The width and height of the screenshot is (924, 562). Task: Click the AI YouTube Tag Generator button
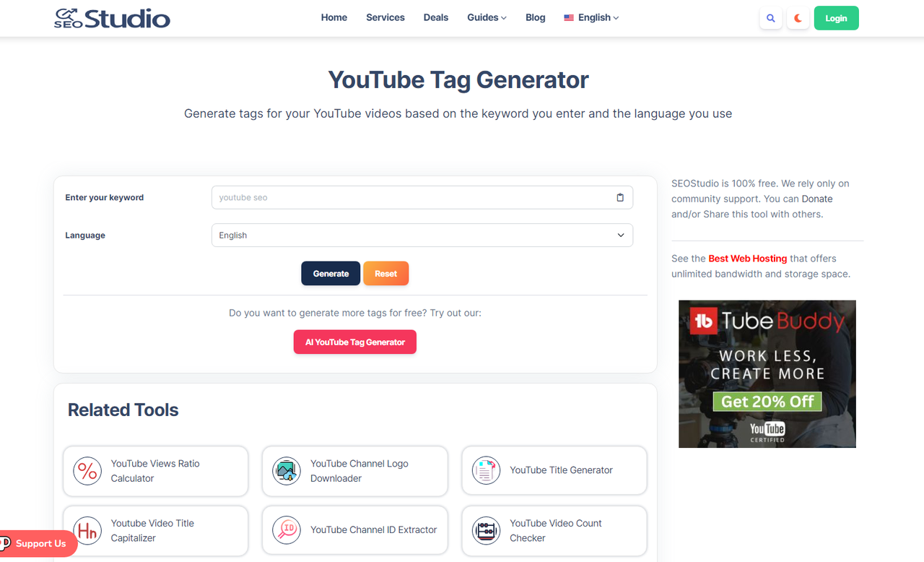[x=354, y=342]
